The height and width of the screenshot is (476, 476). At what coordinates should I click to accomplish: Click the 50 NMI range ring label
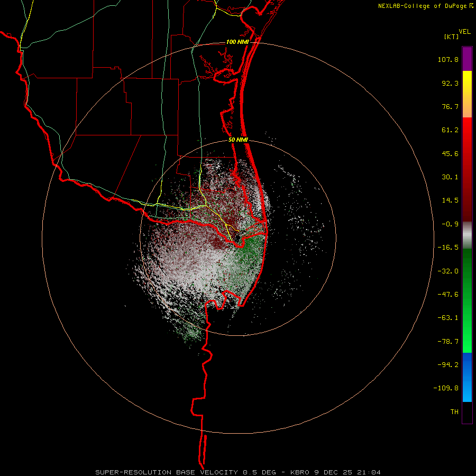pos(238,140)
